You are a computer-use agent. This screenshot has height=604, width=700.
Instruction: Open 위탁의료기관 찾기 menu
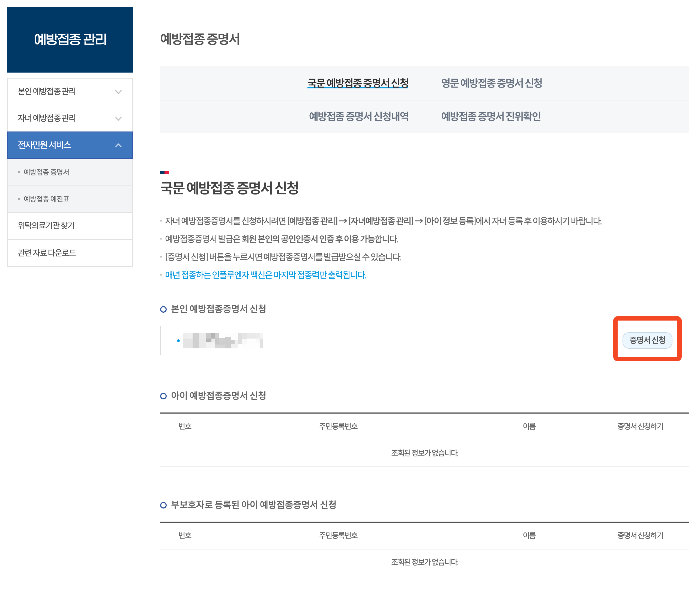(46, 225)
